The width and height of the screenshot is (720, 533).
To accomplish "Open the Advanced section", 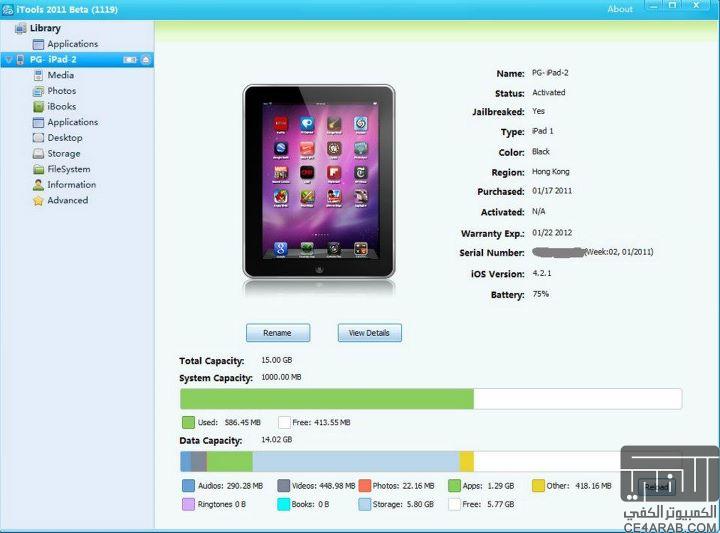I will coord(68,200).
